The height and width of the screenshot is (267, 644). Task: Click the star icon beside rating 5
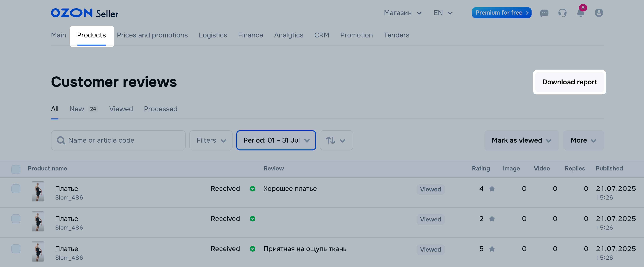[492, 249]
